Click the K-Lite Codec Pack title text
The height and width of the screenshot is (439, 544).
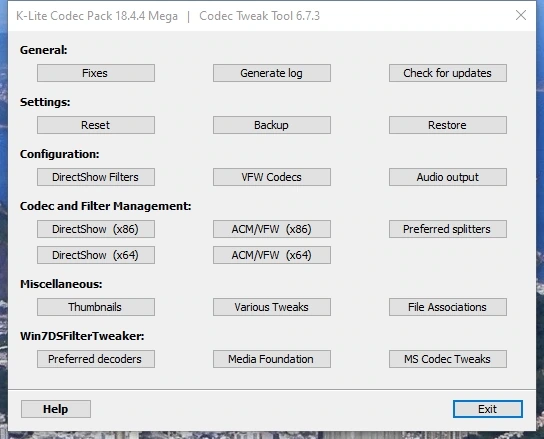(97, 16)
